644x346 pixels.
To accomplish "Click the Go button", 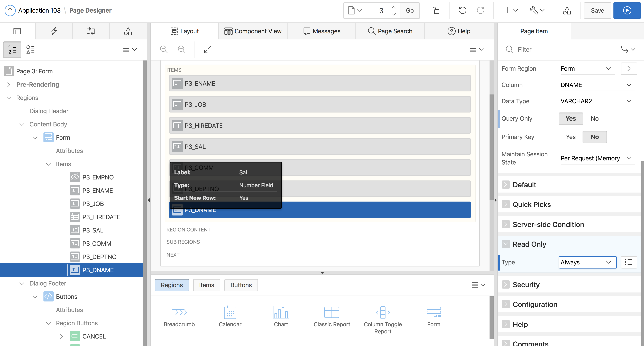I will [x=409, y=11].
